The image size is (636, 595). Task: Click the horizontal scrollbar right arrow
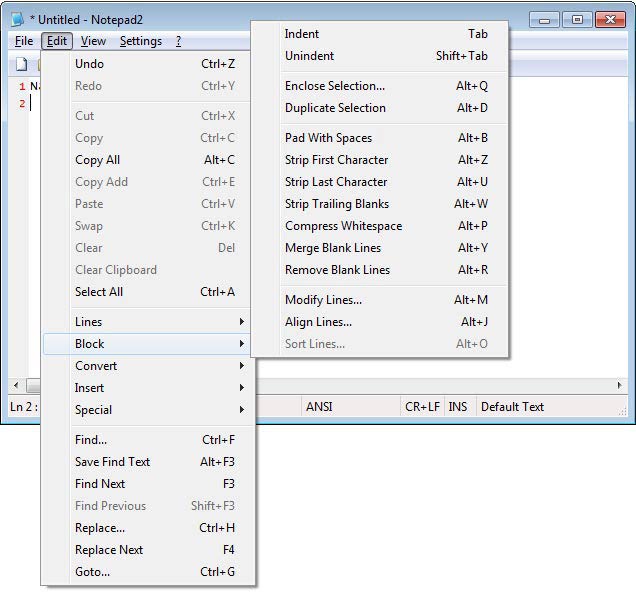point(619,385)
